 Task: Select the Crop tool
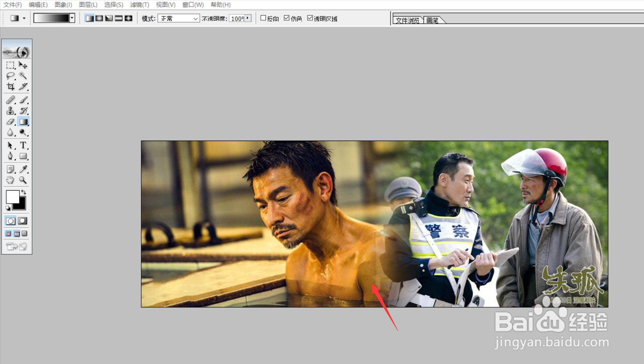11,86
